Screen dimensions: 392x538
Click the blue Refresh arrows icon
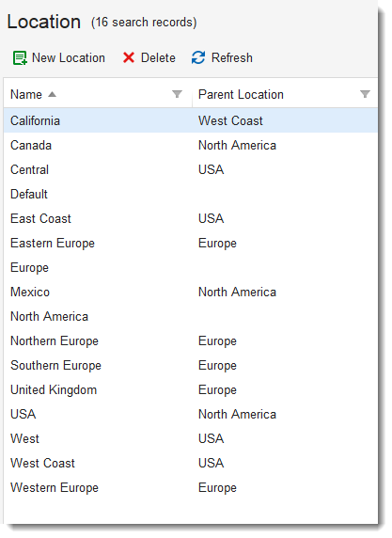pyautogui.click(x=198, y=57)
